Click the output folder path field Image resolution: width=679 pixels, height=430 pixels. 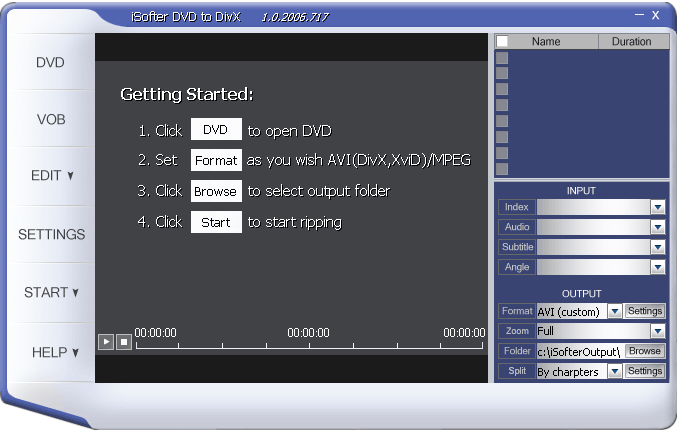580,351
